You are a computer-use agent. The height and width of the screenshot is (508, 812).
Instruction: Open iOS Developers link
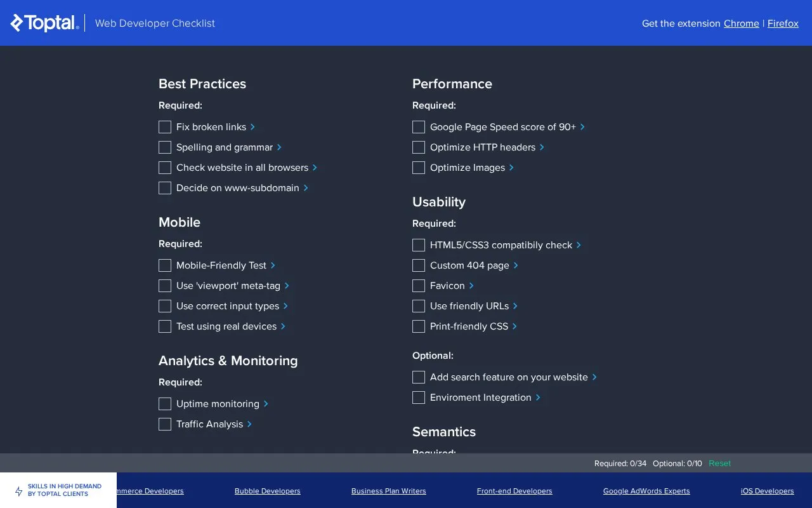(767, 491)
